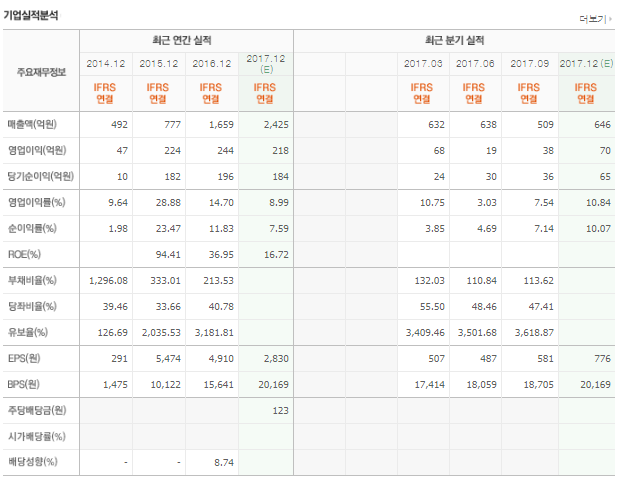Click the 2014.12 annual column header
618x480 pixels.
(106, 64)
